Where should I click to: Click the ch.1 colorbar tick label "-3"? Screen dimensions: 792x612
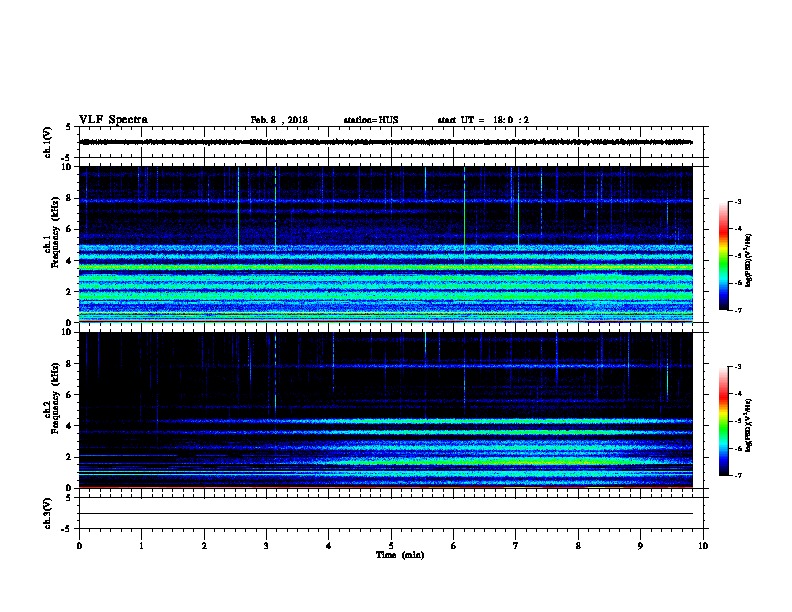tap(737, 201)
